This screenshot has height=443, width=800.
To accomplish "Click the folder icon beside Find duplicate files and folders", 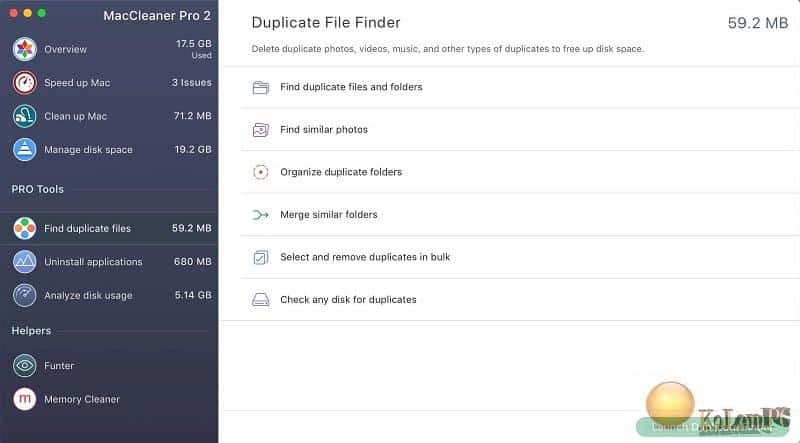I will pyautogui.click(x=261, y=87).
